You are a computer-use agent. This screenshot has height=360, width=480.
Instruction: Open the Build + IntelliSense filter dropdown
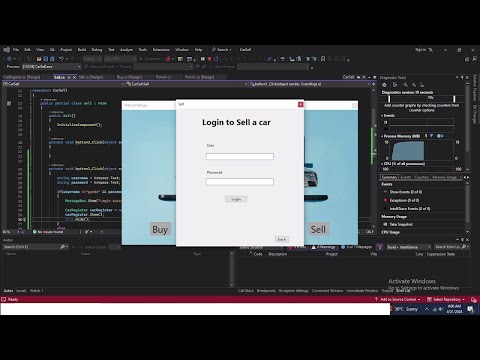409,247
